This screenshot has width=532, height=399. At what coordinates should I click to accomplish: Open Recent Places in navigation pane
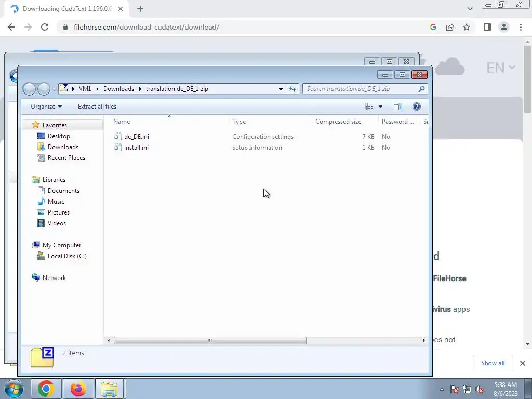[x=66, y=158]
